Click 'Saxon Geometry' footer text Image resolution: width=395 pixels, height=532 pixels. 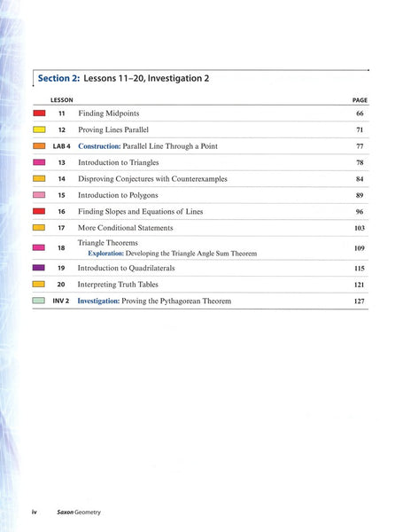coord(79,512)
